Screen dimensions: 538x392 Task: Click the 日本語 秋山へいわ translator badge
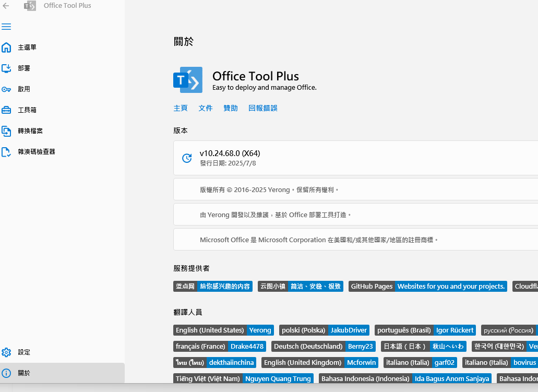[x=423, y=347]
